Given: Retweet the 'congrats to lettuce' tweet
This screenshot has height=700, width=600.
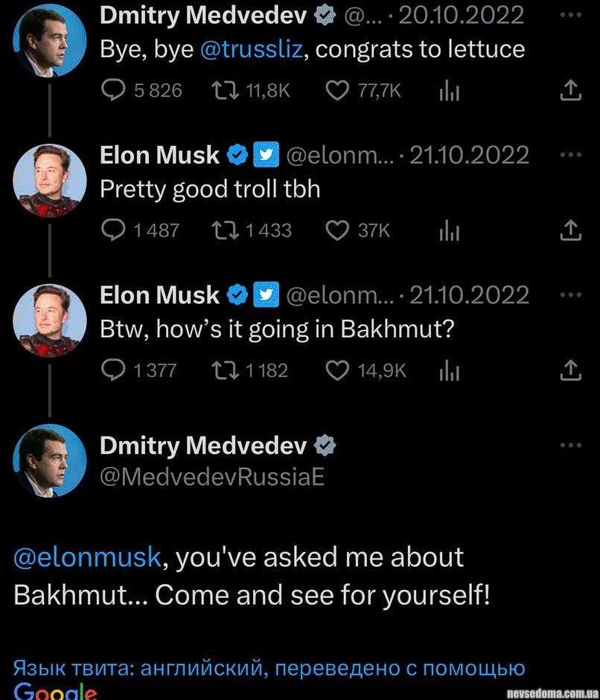Looking at the screenshot, I should tap(223, 91).
